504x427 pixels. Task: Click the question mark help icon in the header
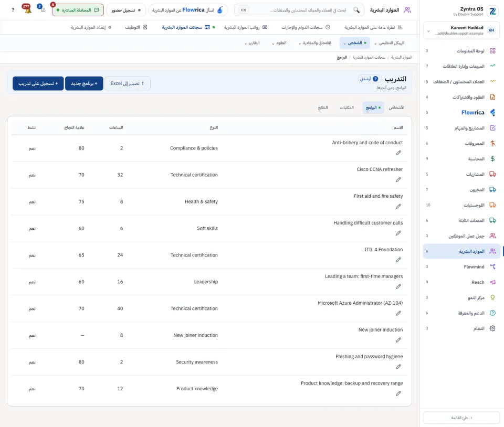pyautogui.click(x=13, y=10)
